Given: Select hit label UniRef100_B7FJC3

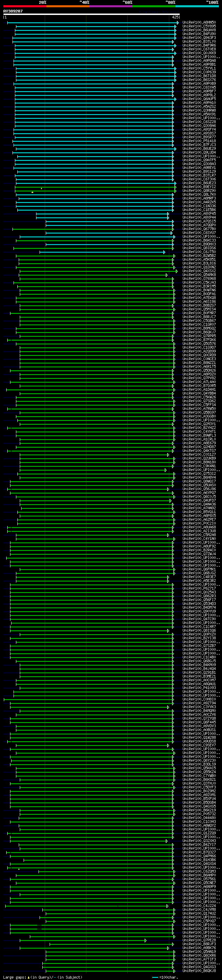Looking at the screenshot, I should pos(199,145).
